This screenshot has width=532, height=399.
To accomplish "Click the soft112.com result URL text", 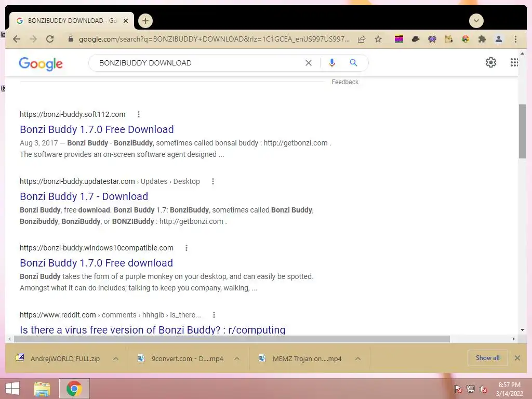I will click(73, 114).
